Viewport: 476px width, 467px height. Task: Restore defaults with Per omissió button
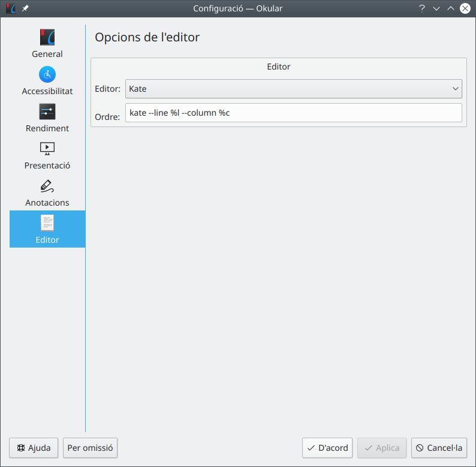[90, 448]
